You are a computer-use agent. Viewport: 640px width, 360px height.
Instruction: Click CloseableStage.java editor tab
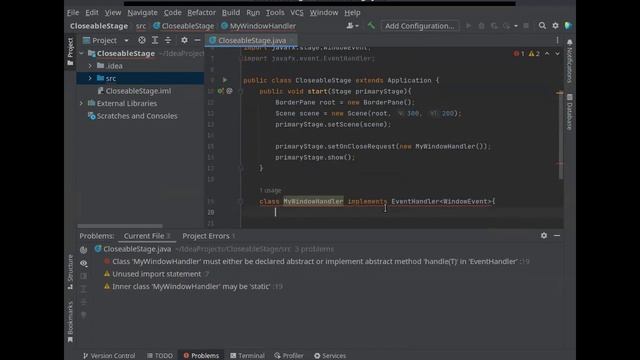click(251, 40)
